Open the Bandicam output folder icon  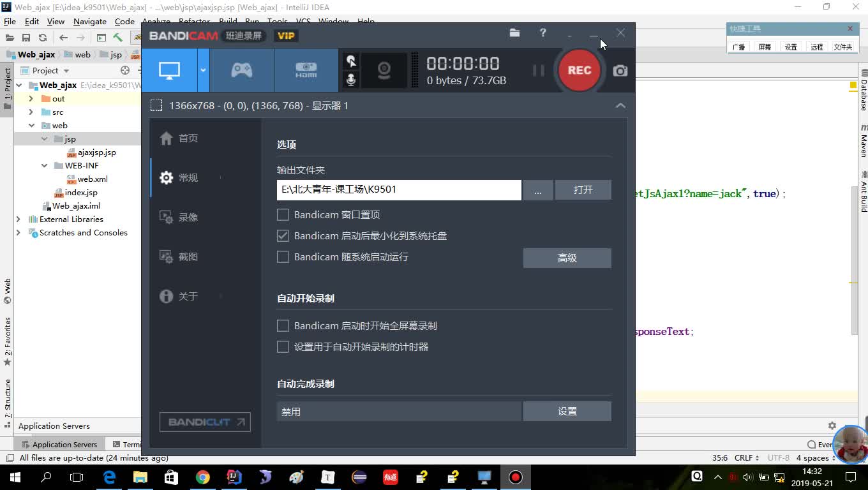click(x=514, y=33)
